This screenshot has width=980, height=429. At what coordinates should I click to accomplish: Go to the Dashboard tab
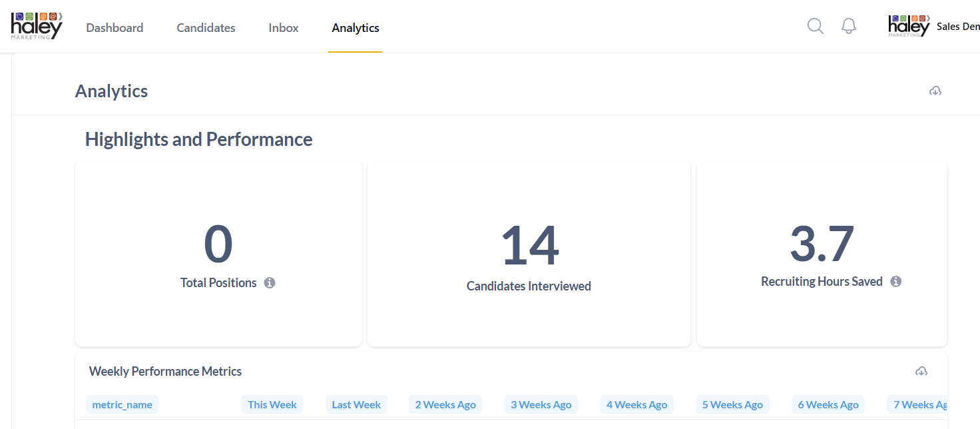click(115, 28)
